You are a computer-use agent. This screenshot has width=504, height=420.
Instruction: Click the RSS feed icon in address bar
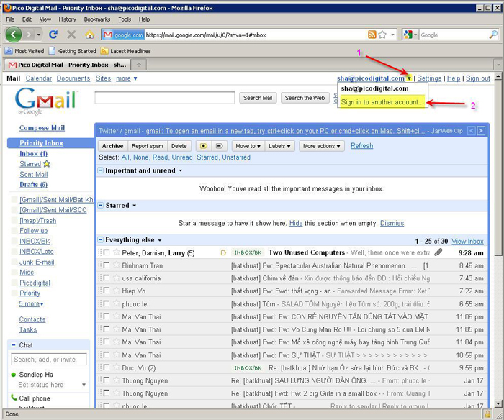tap(372, 35)
